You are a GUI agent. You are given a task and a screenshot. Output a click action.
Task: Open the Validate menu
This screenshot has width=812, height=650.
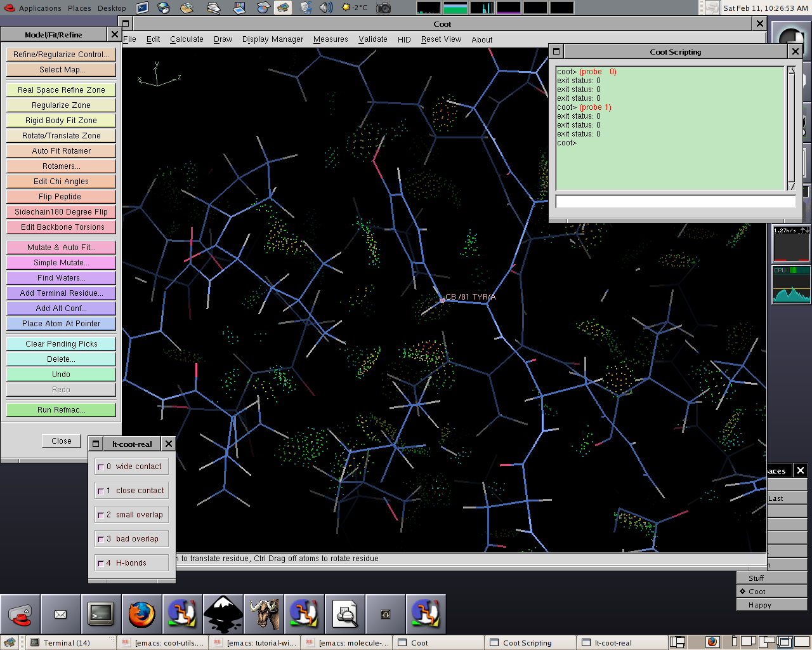pos(372,39)
